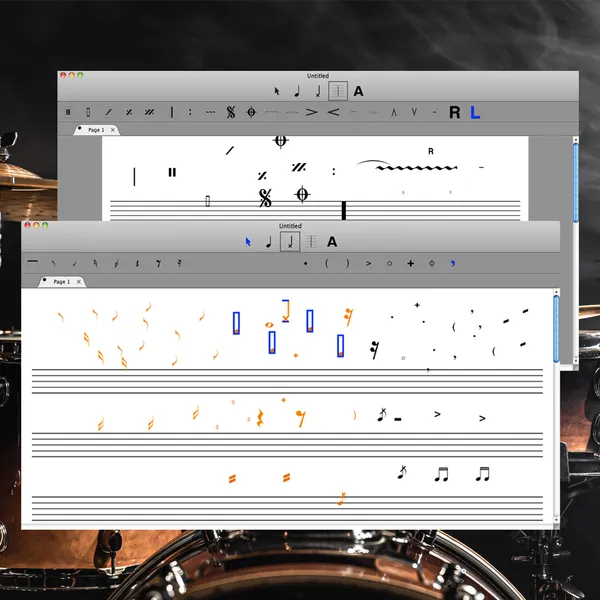The height and width of the screenshot is (600, 600).
Task: Choose the plus articulation in front window toolbar
Action: click(411, 263)
